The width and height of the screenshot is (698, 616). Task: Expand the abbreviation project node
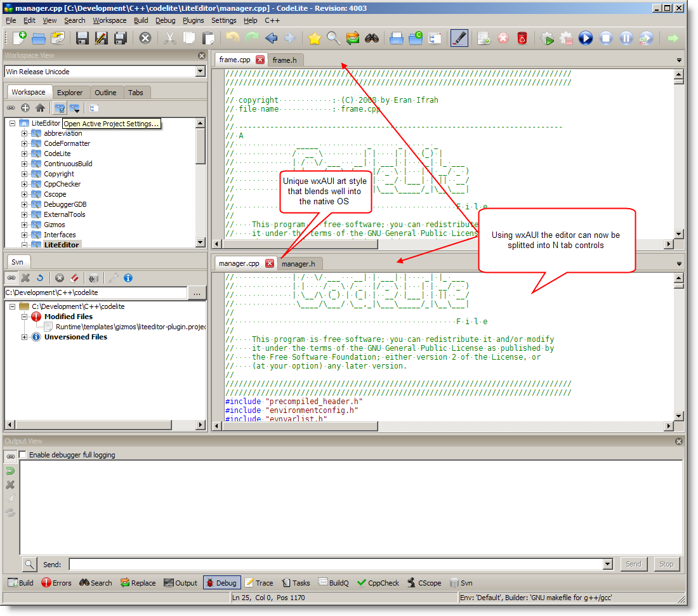click(x=25, y=133)
